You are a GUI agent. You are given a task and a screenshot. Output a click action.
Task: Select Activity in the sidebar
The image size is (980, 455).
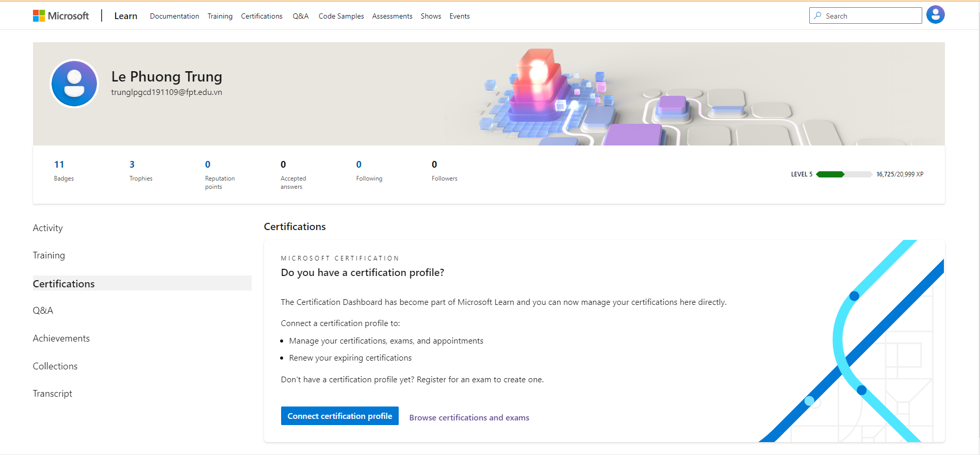tap(48, 228)
